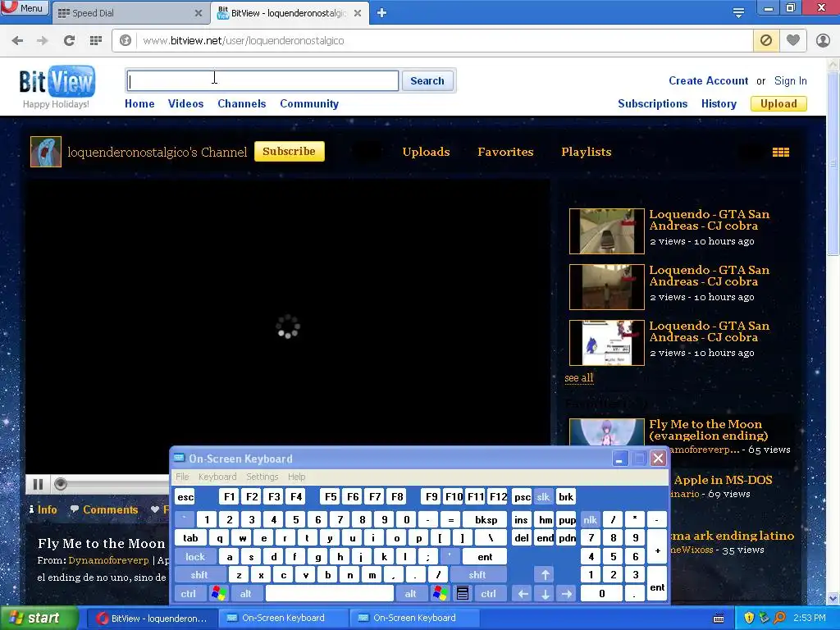840x630 pixels.
Task: Click the left arrow key on keyboard
Action: coord(523,594)
